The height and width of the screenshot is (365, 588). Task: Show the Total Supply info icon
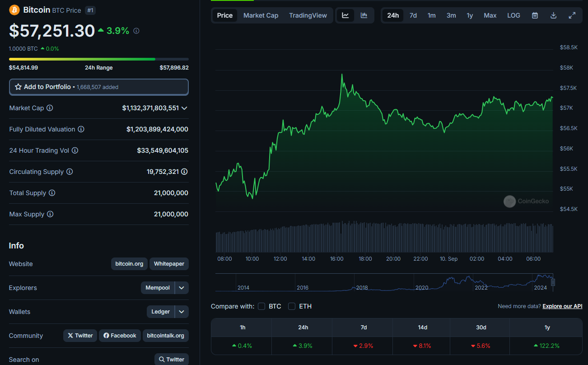pyautogui.click(x=52, y=193)
